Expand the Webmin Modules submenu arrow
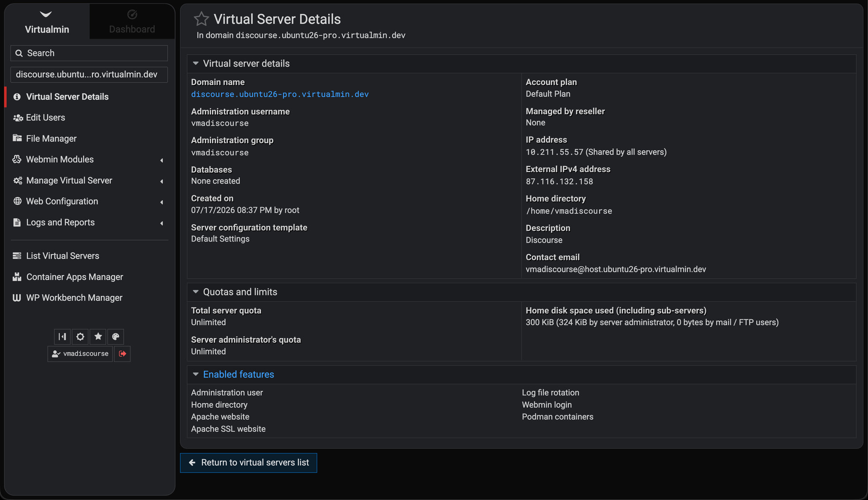 pyautogui.click(x=161, y=160)
